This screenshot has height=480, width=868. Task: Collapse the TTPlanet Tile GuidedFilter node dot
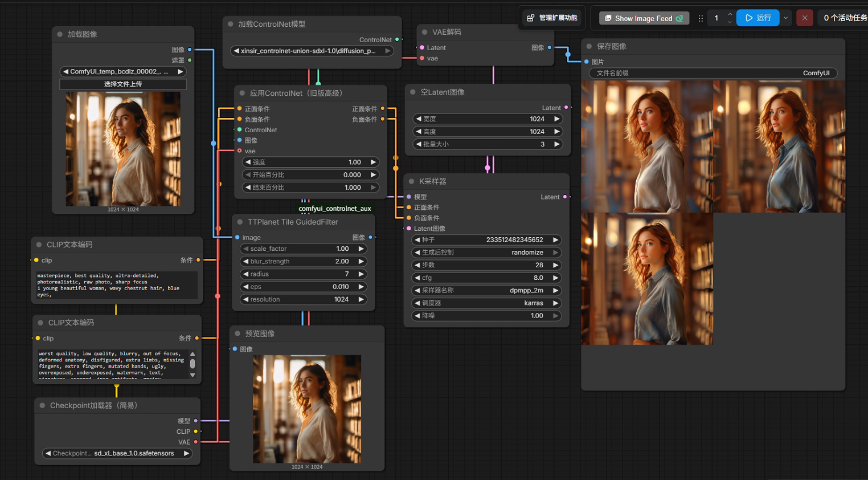pos(240,222)
